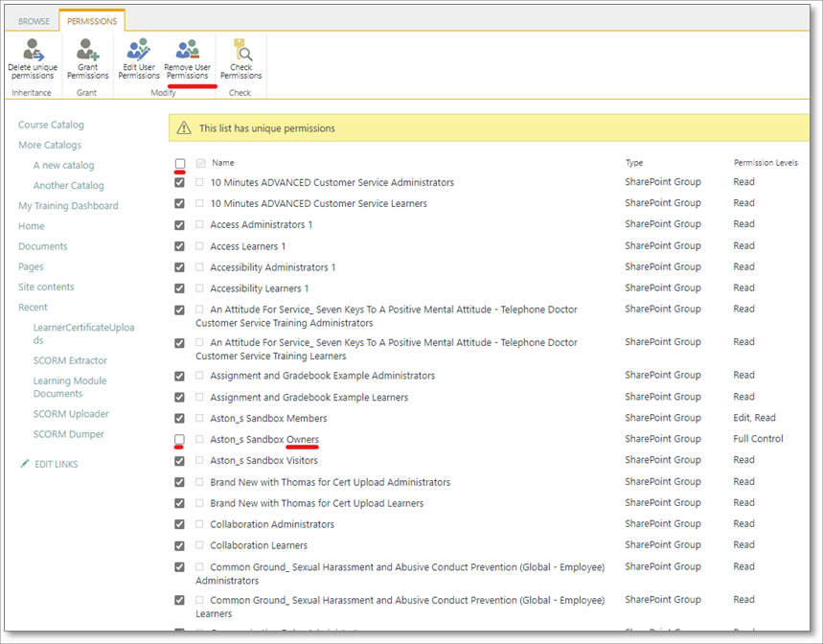Image resolution: width=823 pixels, height=644 pixels.
Task: Click the Delete unique permissions icon
Action: [x=34, y=50]
